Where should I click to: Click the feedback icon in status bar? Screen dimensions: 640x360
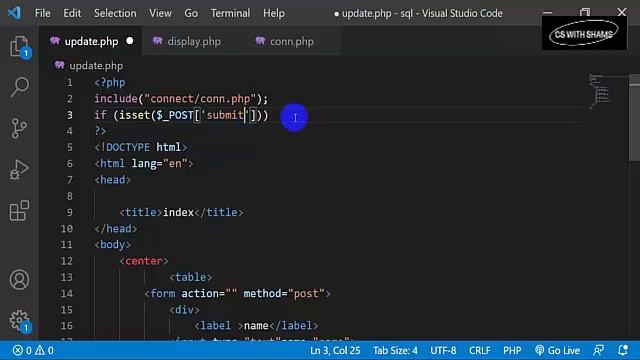coord(599,350)
